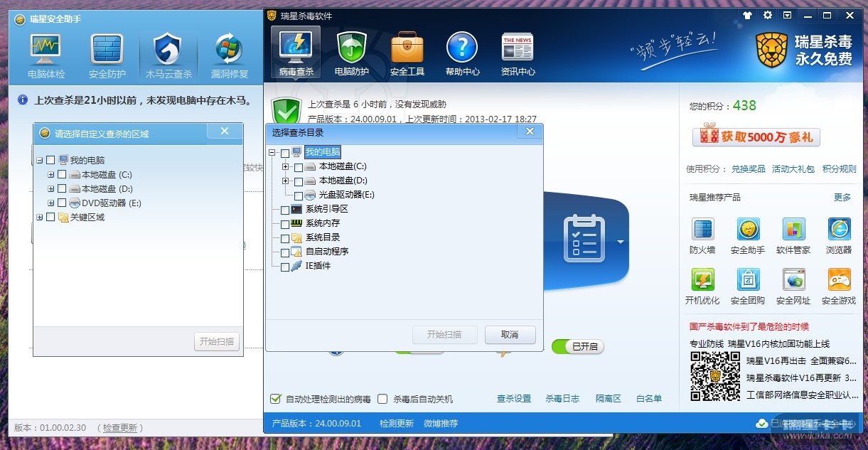Viewport: 868px width, 450px height.
Task: Check IE插件 checkbox
Action: [x=285, y=267]
